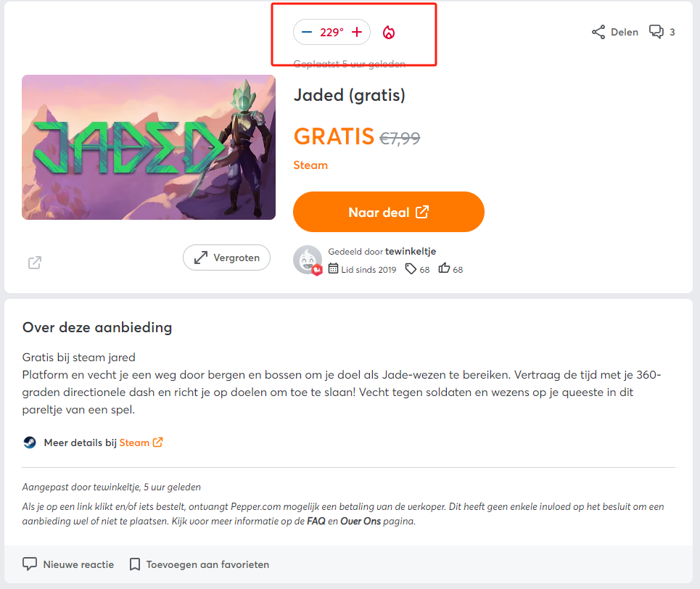Click the thumbs-up icon showing 68
Viewport: 700px width, 589px height.
[x=444, y=268]
